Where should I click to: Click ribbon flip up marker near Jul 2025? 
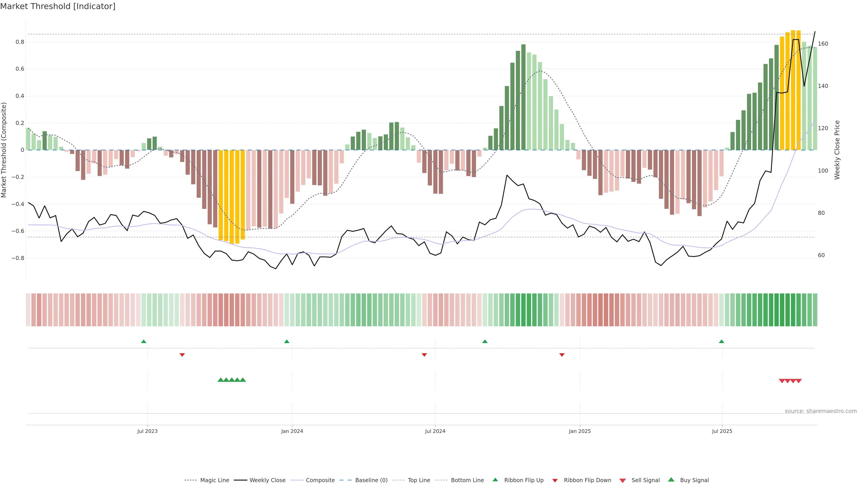coord(722,342)
